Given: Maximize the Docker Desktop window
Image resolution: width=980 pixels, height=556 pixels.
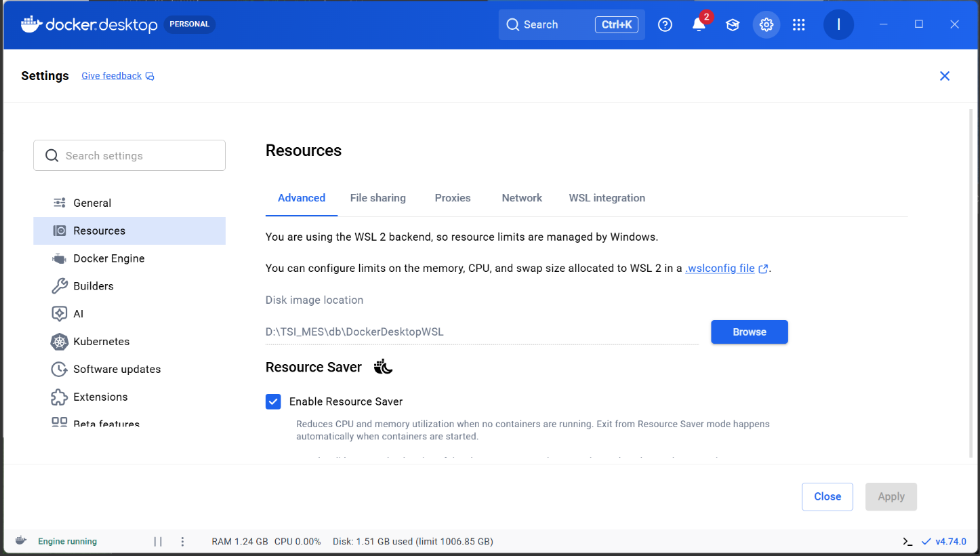Looking at the screenshot, I should [x=919, y=24].
